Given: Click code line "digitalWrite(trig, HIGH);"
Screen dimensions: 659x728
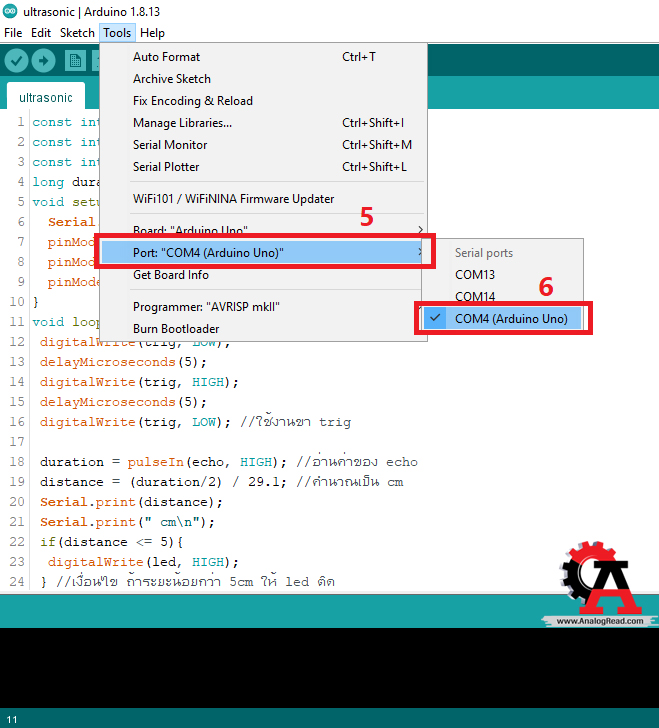Looking at the screenshot, I should pos(139,382).
